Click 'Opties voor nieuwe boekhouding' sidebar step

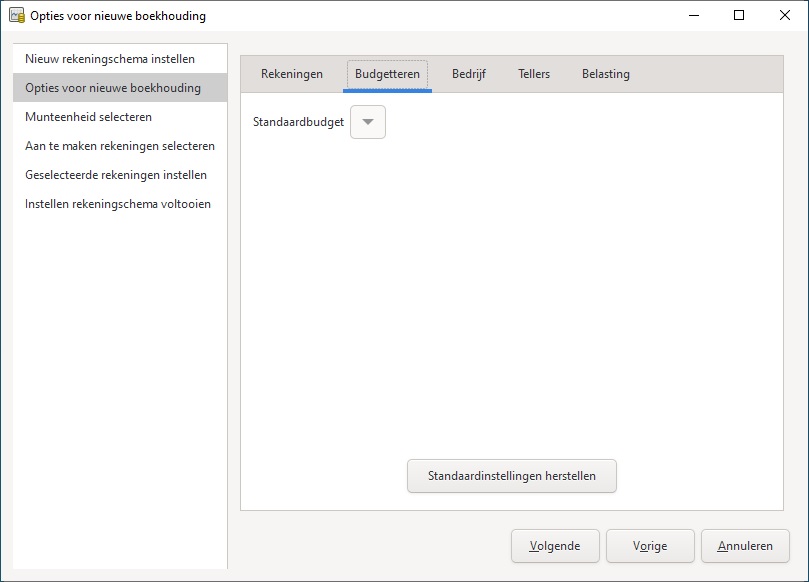click(113, 88)
